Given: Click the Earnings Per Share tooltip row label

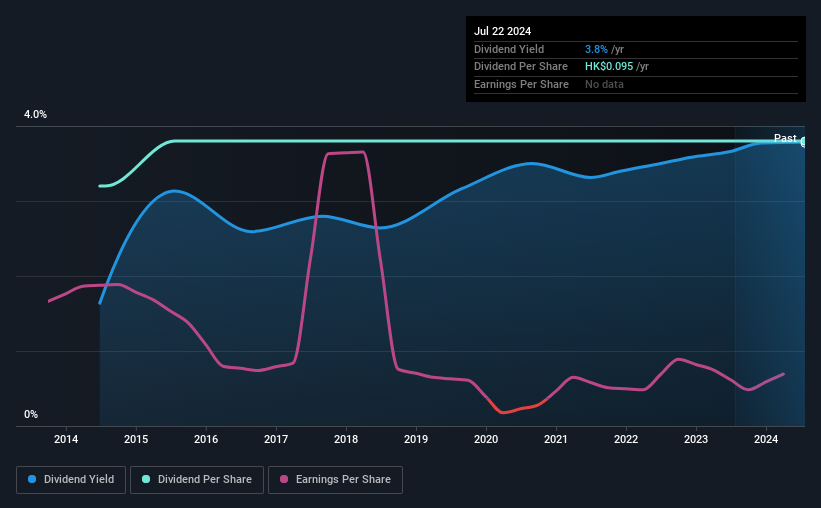Looking at the screenshot, I should pyautogui.click(x=522, y=84).
